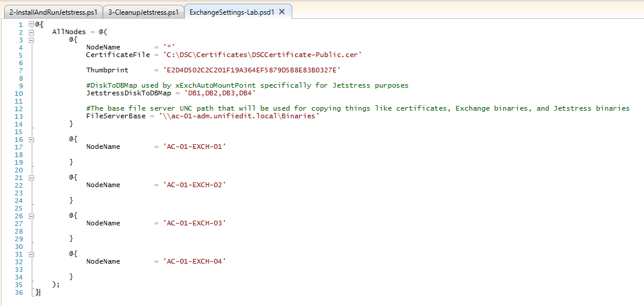Click line number 36 in the gutter

point(19,292)
